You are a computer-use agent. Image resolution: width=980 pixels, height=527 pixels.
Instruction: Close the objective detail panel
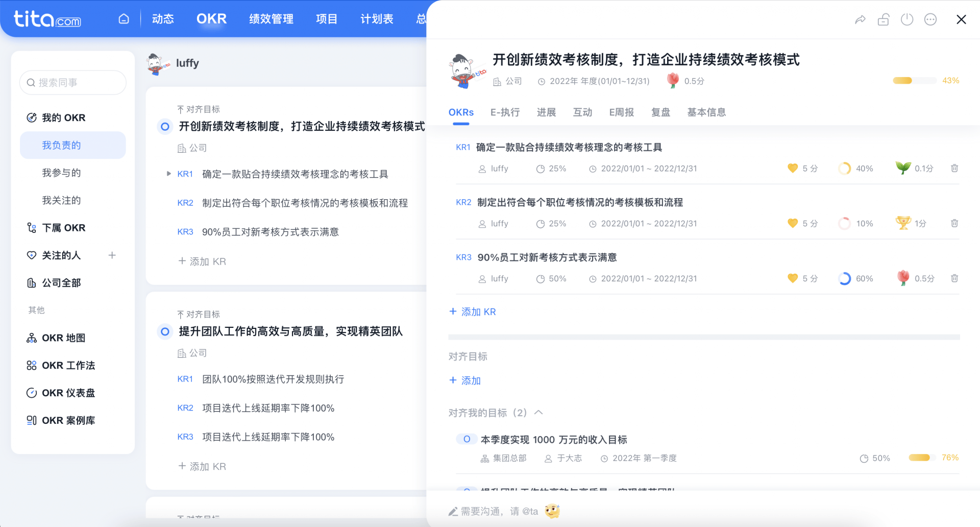(961, 19)
